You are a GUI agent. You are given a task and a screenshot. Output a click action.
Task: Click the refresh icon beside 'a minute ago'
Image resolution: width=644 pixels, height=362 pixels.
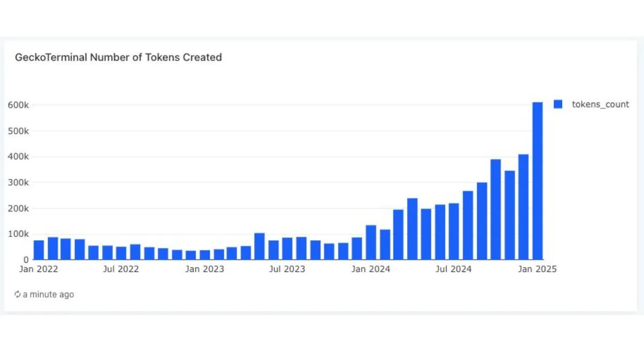[18, 294]
